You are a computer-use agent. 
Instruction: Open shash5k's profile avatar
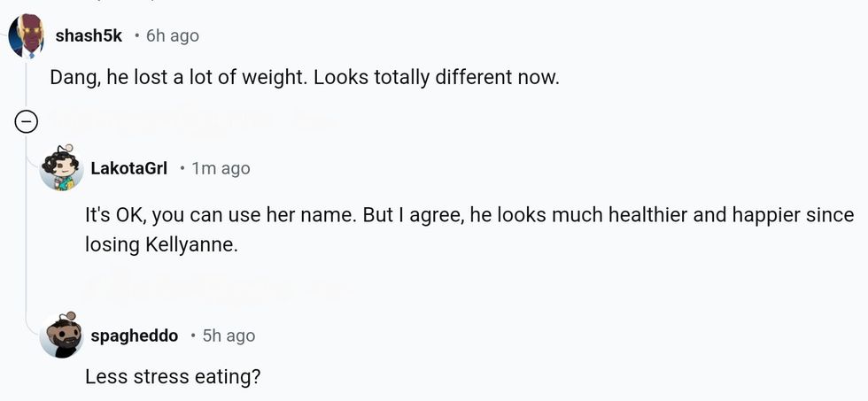click(x=26, y=36)
